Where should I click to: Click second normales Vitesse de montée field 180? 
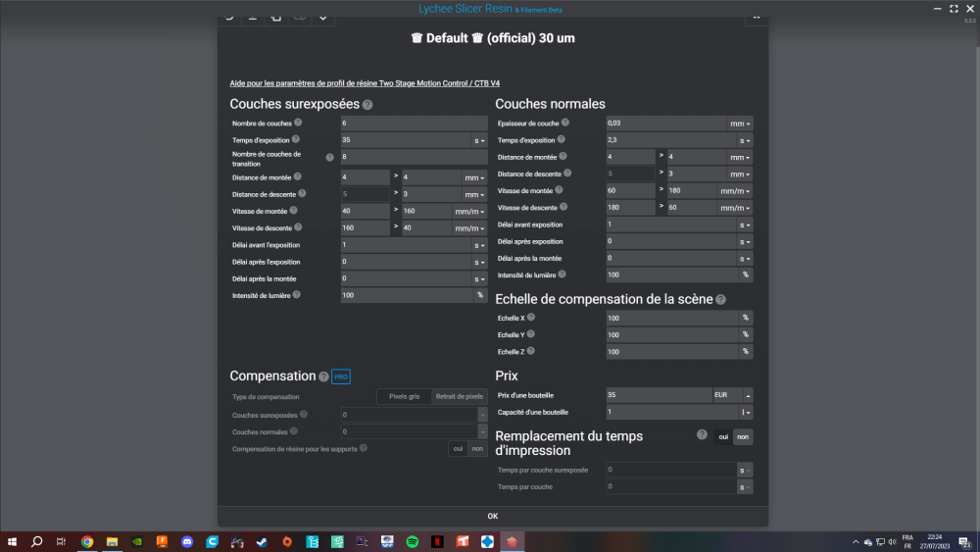(x=692, y=190)
